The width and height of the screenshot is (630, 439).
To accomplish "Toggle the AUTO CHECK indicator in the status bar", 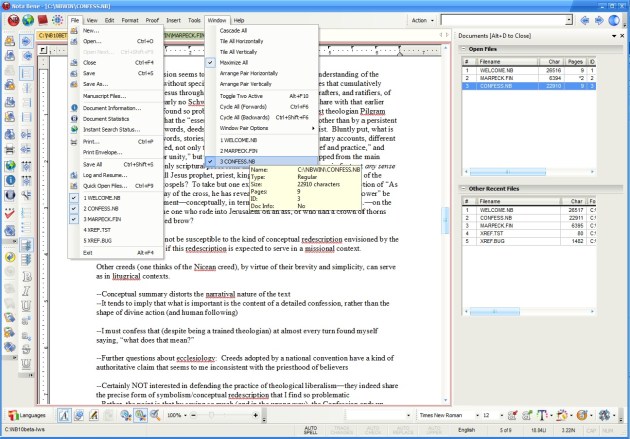I will click(x=373, y=430).
